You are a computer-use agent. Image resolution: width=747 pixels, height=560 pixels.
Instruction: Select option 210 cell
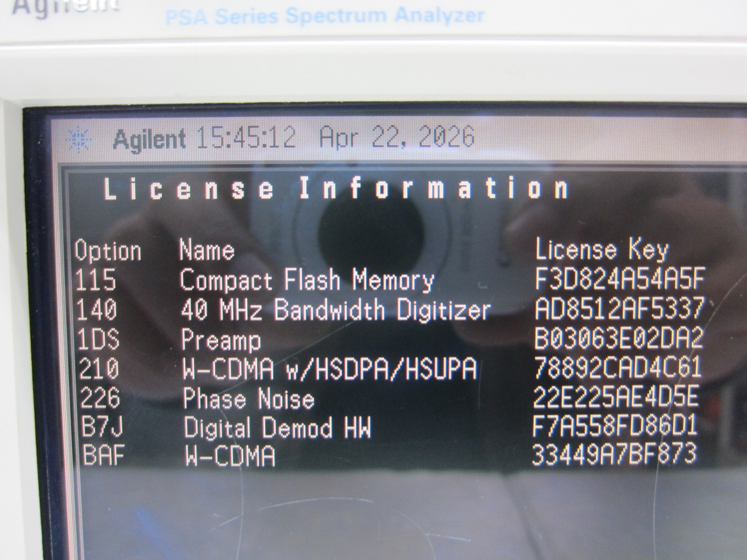pyautogui.click(x=99, y=368)
